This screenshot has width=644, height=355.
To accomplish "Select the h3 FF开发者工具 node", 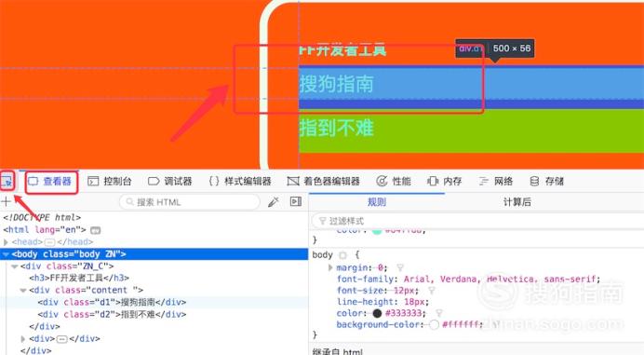I will coord(79,278).
